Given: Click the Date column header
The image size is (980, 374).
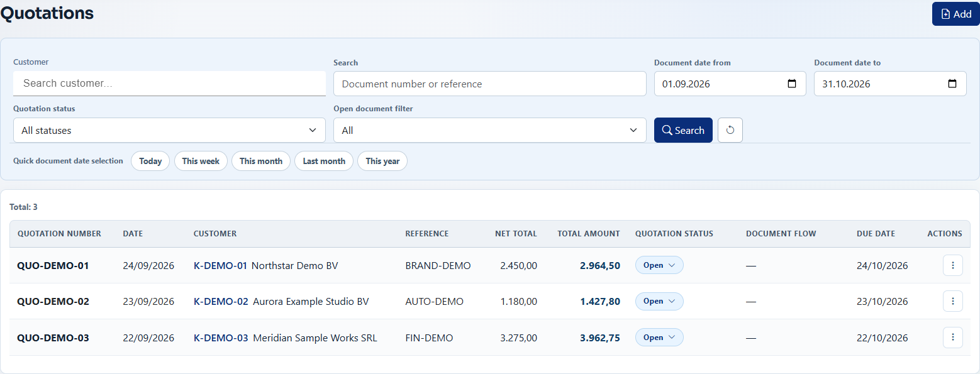Looking at the screenshot, I should pyautogui.click(x=133, y=234).
